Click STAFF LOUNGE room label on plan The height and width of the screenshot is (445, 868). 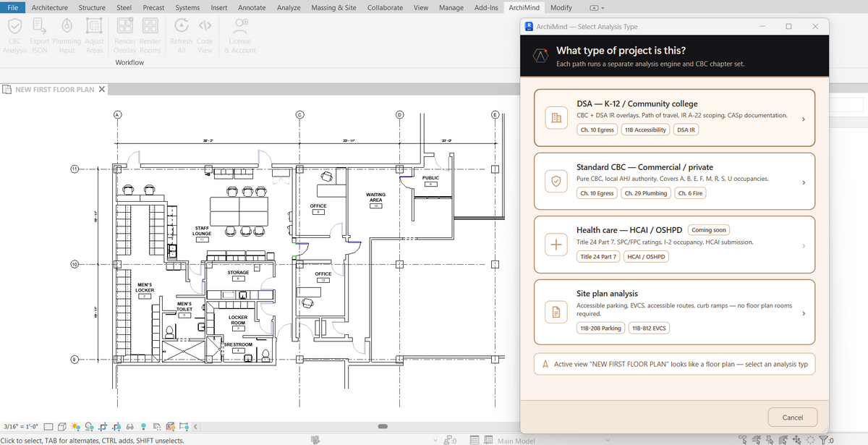click(x=203, y=231)
